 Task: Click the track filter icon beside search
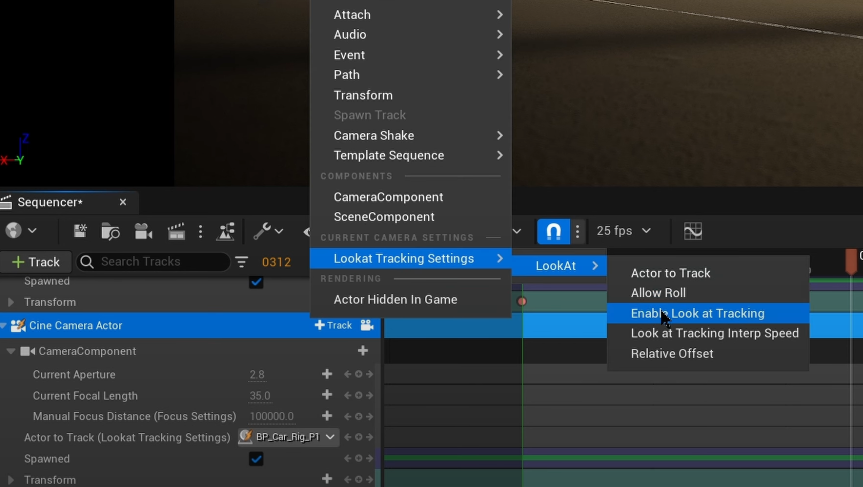[242, 262]
